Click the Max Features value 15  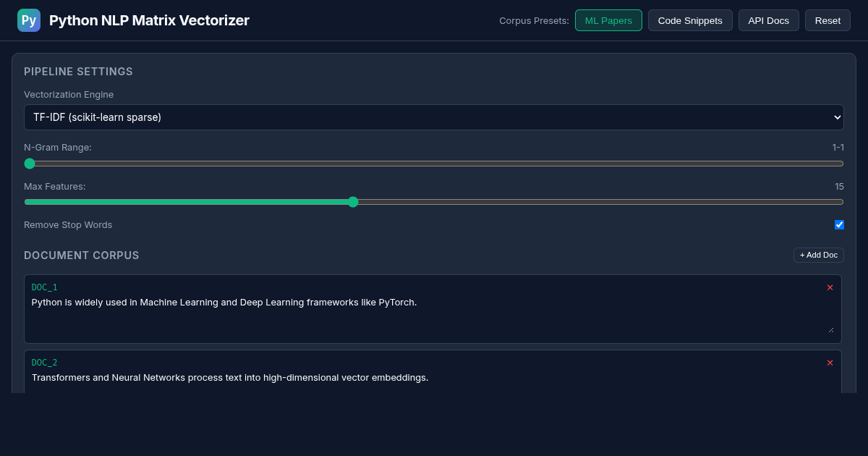839,186
